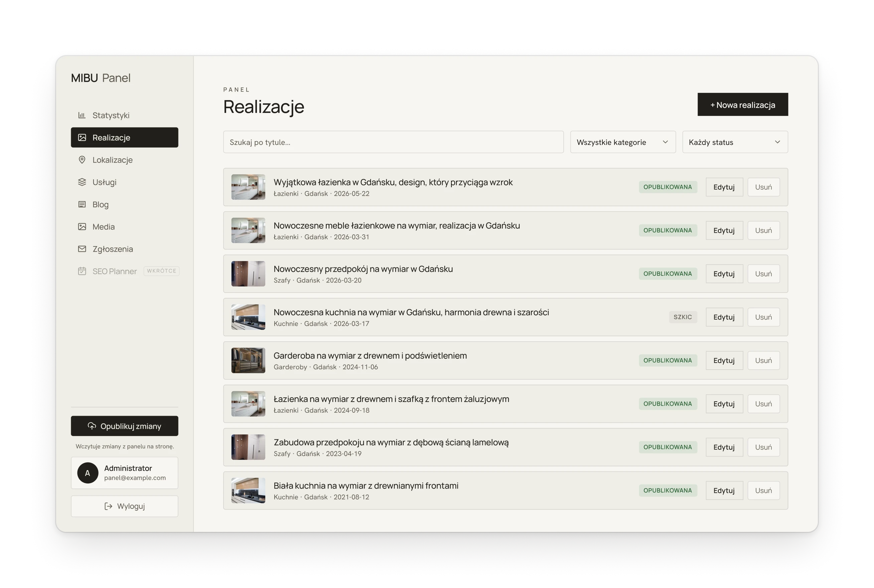Click the WKRÓTCE badge next to SEO Planner

click(x=161, y=271)
